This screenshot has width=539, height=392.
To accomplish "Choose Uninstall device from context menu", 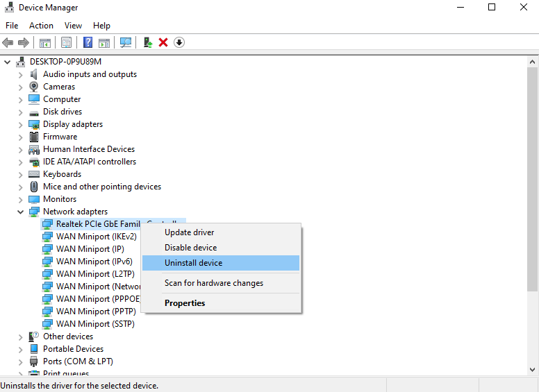I will (x=193, y=263).
